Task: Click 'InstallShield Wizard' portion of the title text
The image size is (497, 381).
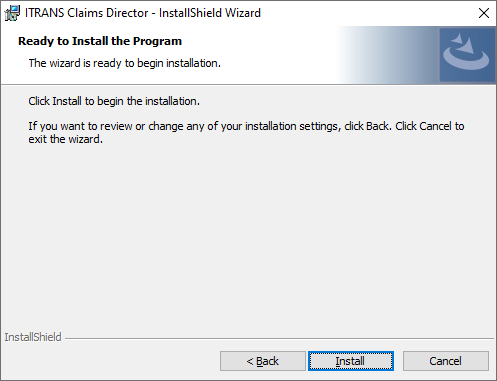Action: point(210,13)
